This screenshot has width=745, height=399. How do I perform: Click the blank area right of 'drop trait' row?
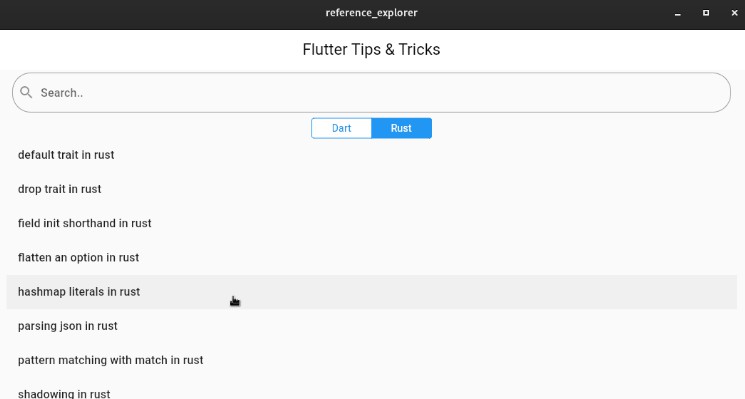tap(475, 189)
